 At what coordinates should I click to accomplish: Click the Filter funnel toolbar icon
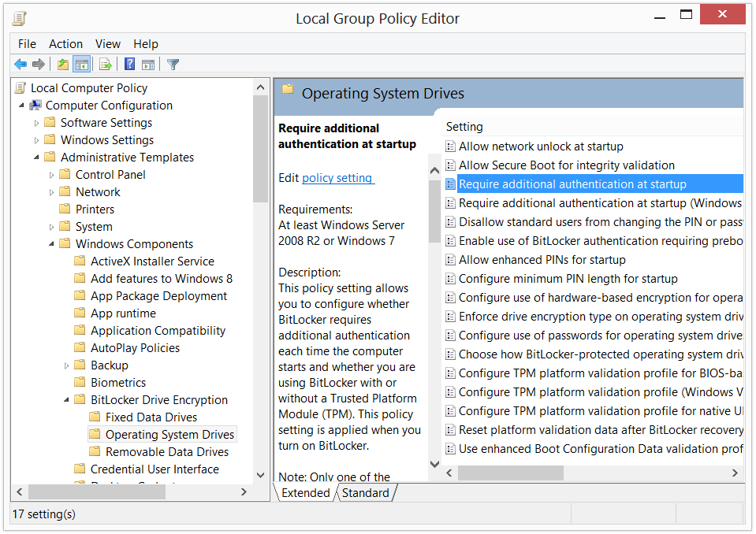(173, 64)
